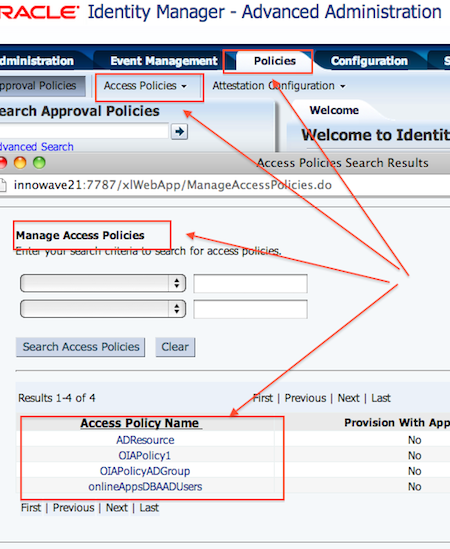The height and width of the screenshot is (549, 450).
Task: Click the page icon beside the URL
Action: tap(3, 185)
